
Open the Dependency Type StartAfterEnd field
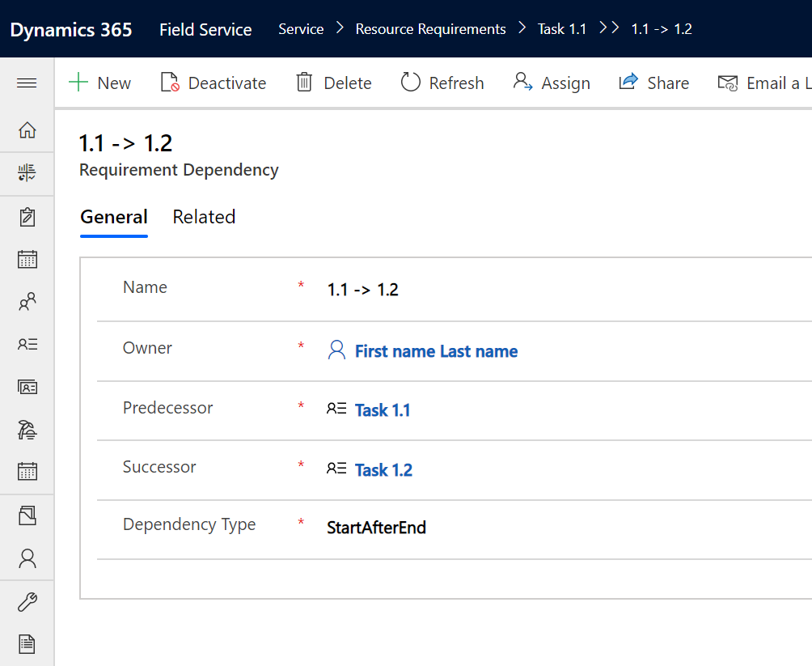(376, 528)
